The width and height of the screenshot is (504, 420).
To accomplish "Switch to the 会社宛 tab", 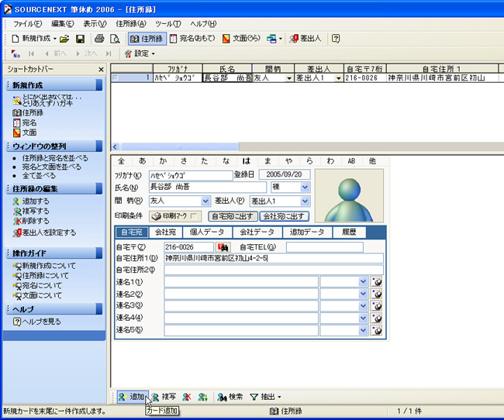I will point(165,232).
